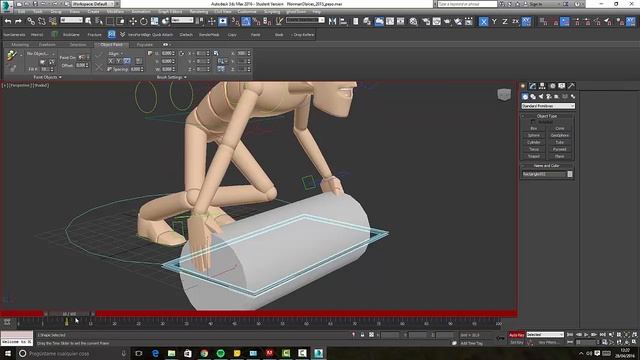Select the Lights category icon
The image size is (640, 360).
[541, 96]
